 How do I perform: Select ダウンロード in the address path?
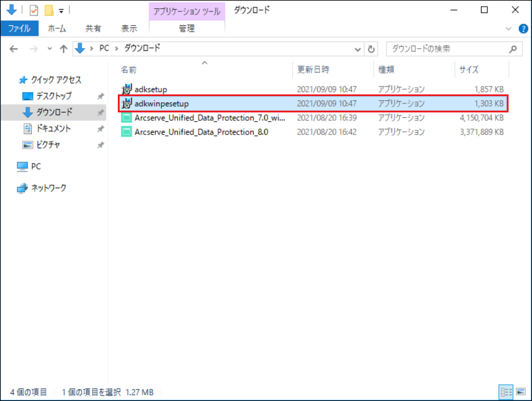pos(142,48)
